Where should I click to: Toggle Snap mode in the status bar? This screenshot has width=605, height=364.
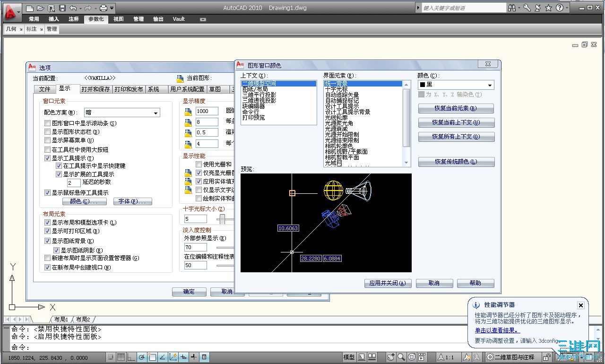[110, 357]
